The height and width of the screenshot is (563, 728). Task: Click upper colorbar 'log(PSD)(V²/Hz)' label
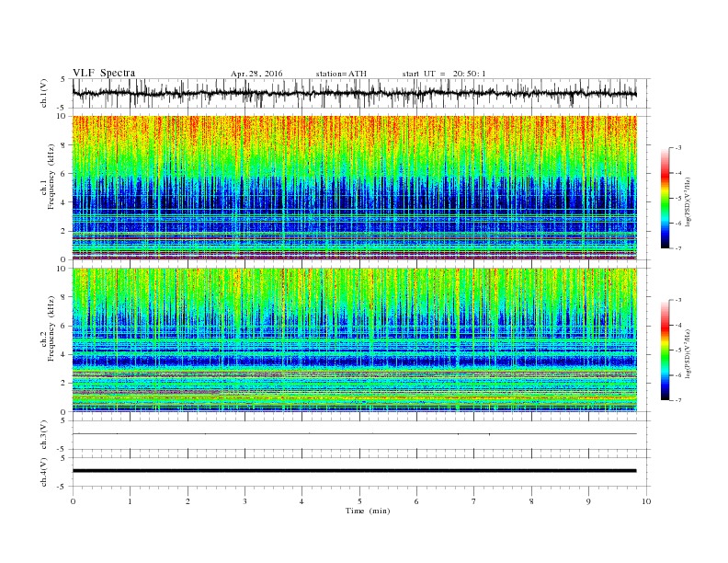(x=688, y=201)
